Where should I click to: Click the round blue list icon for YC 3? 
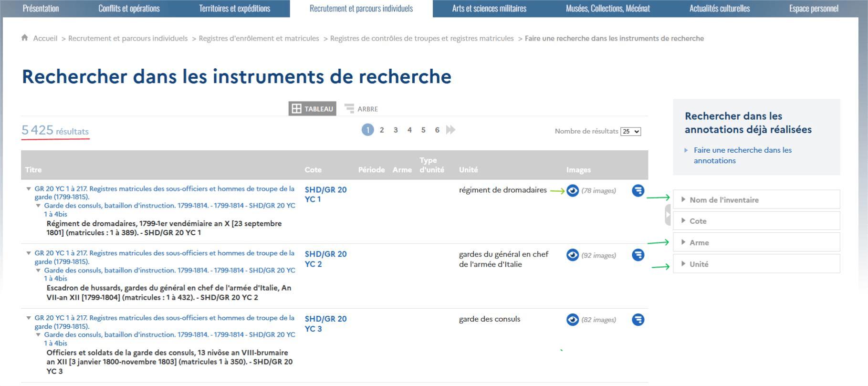click(x=638, y=320)
